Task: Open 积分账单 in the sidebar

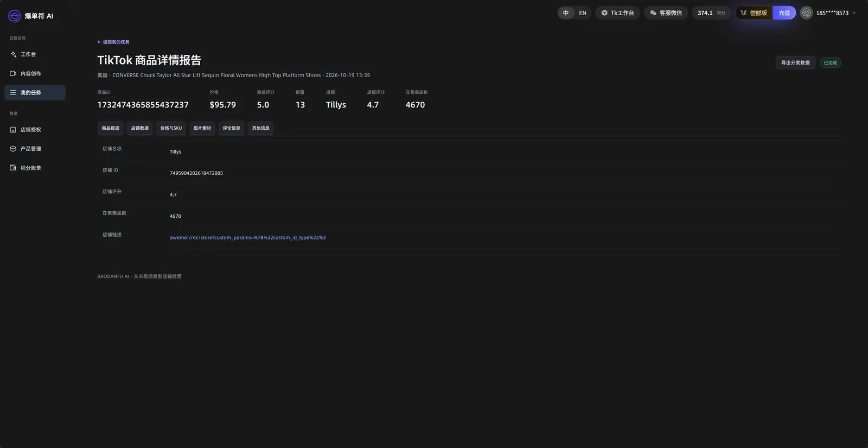Action: [35, 168]
